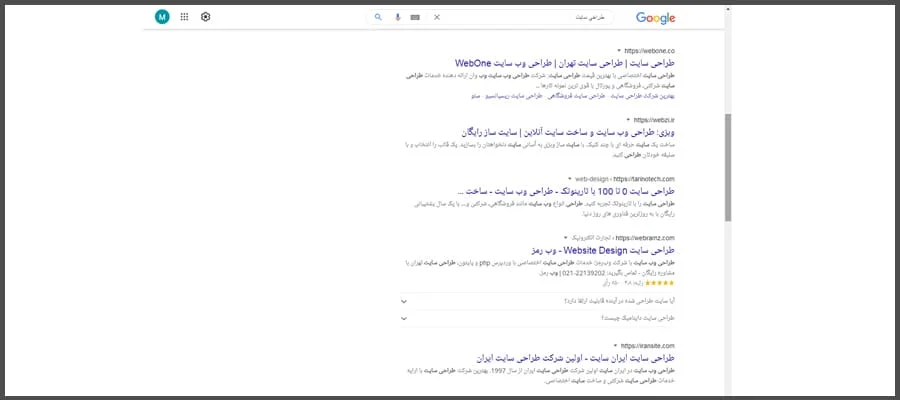The image size is (900, 400).
Task: Click the web-design breadcrumb text
Action: point(591,179)
